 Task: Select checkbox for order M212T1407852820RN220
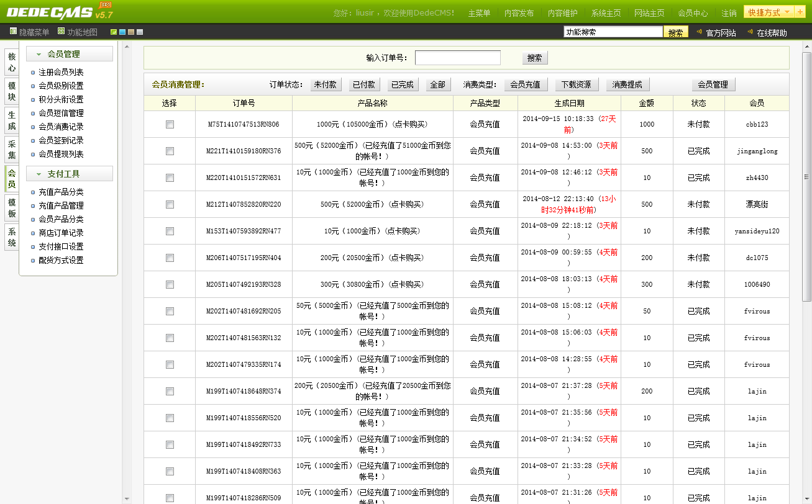click(170, 205)
